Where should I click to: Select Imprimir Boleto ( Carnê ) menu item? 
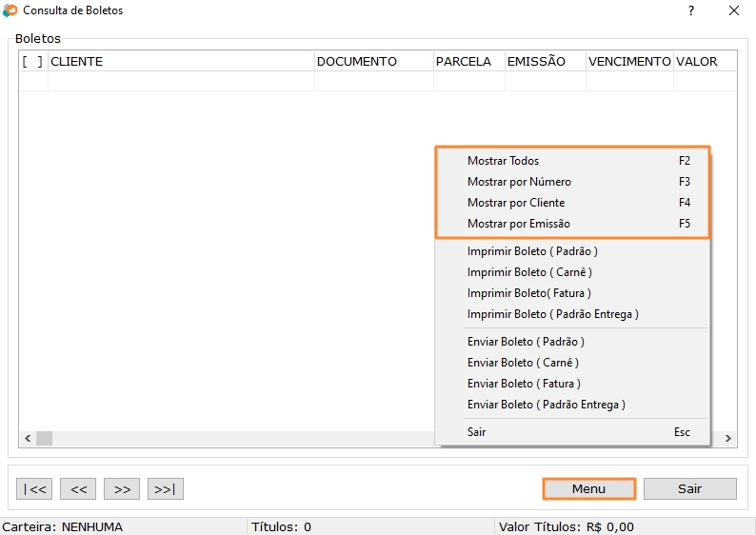[x=529, y=272]
